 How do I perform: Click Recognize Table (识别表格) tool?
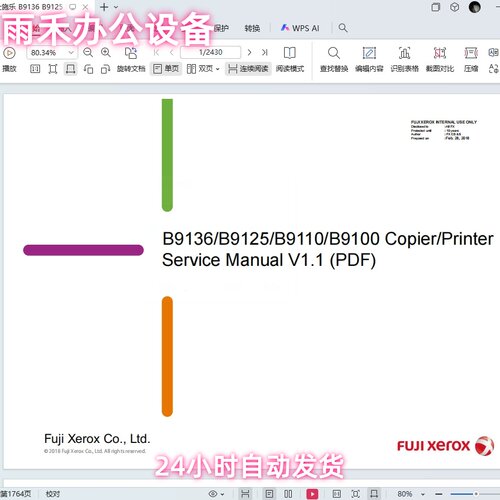click(404, 60)
